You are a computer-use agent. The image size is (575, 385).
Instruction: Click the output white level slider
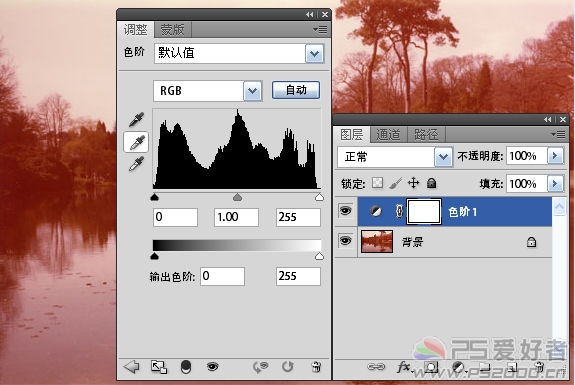tap(319, 256)
